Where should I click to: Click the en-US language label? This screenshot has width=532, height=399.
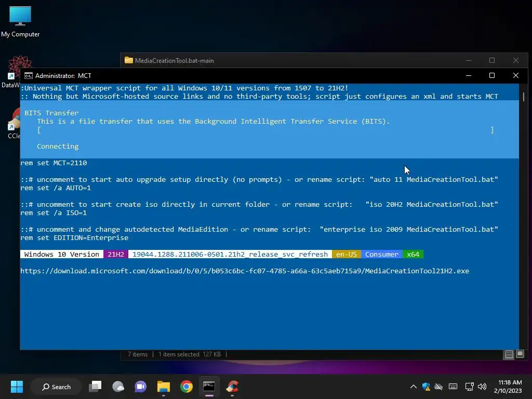click(347, 254)
